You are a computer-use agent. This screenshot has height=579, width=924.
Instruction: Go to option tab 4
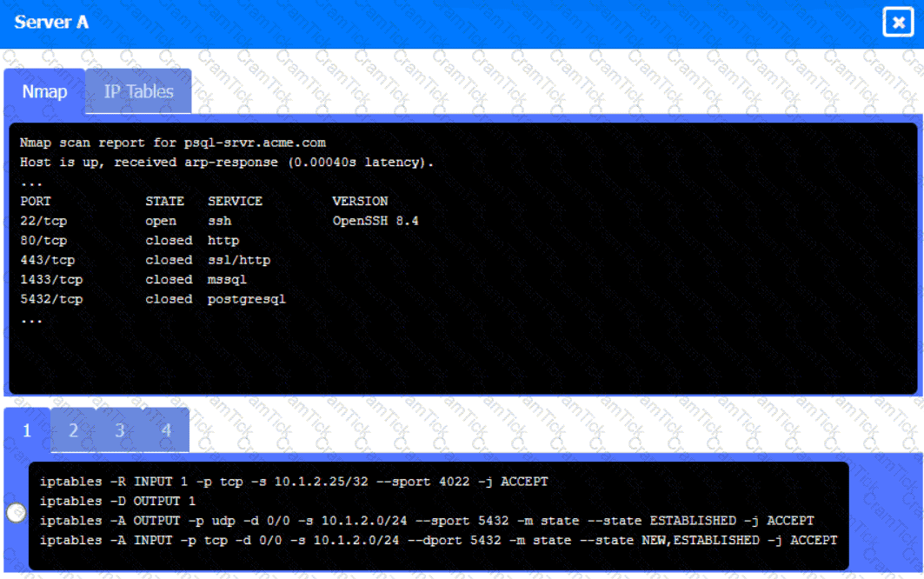165,430
